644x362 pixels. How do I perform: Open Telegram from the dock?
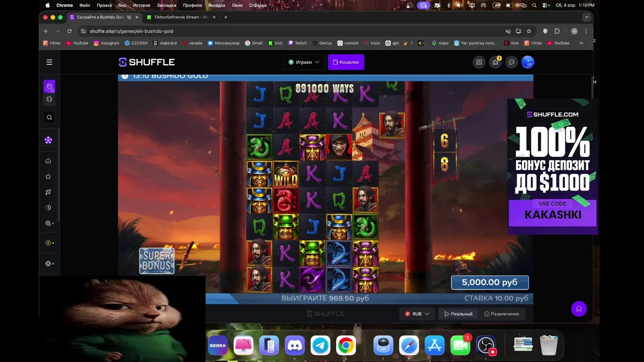click(320, 345)
